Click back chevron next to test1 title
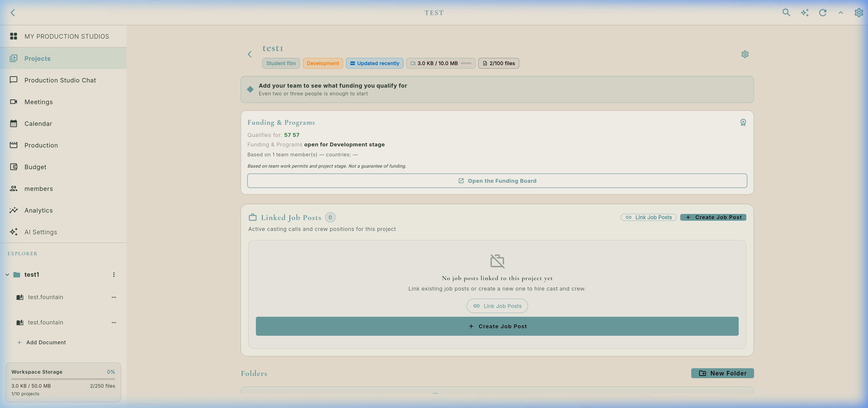868x408 pixels. tap(250, 54)
